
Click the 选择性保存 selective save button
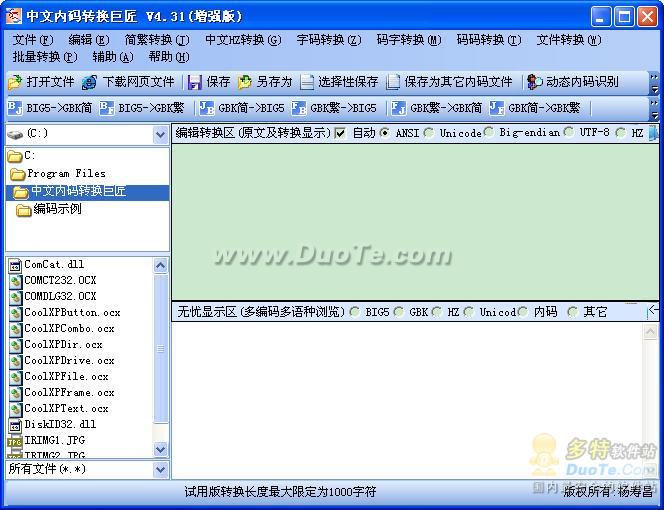tap(340, 82)
